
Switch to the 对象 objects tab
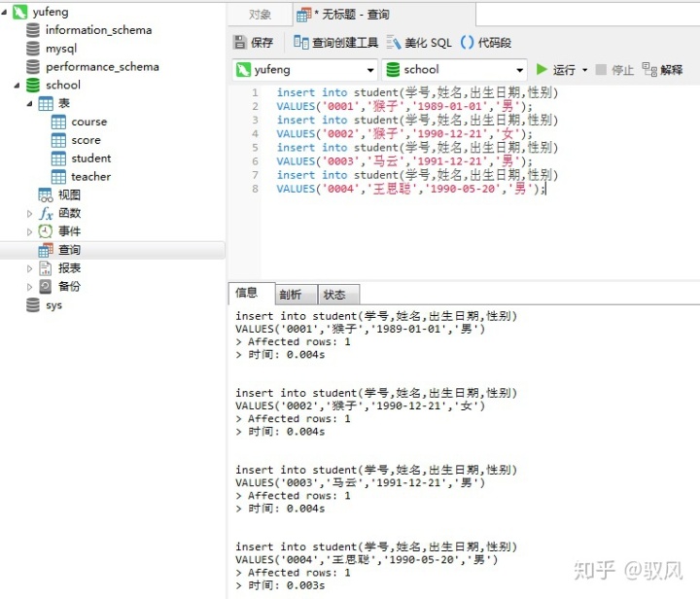click(260, 15)
